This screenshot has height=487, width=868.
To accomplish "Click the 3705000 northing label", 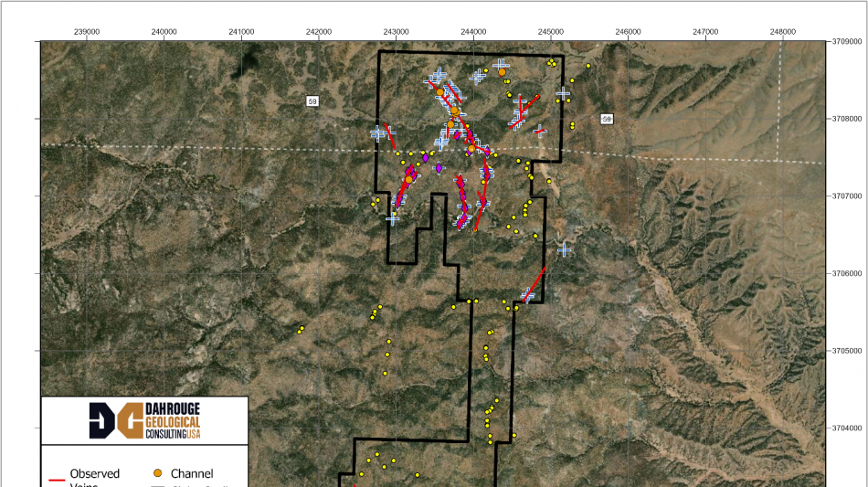I will [x=847, y=351].
